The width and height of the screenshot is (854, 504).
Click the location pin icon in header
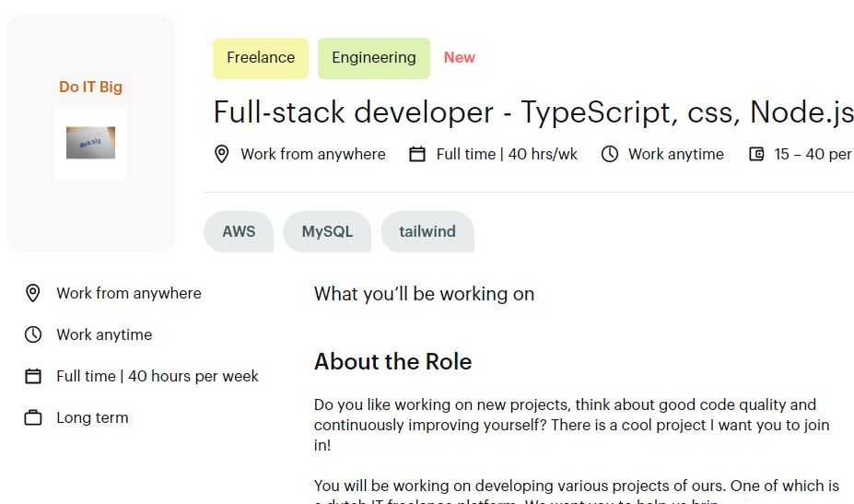[x=222, y=154]
